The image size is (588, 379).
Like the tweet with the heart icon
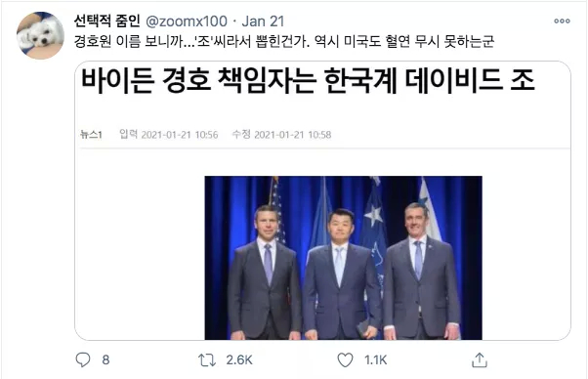(345, 360)
